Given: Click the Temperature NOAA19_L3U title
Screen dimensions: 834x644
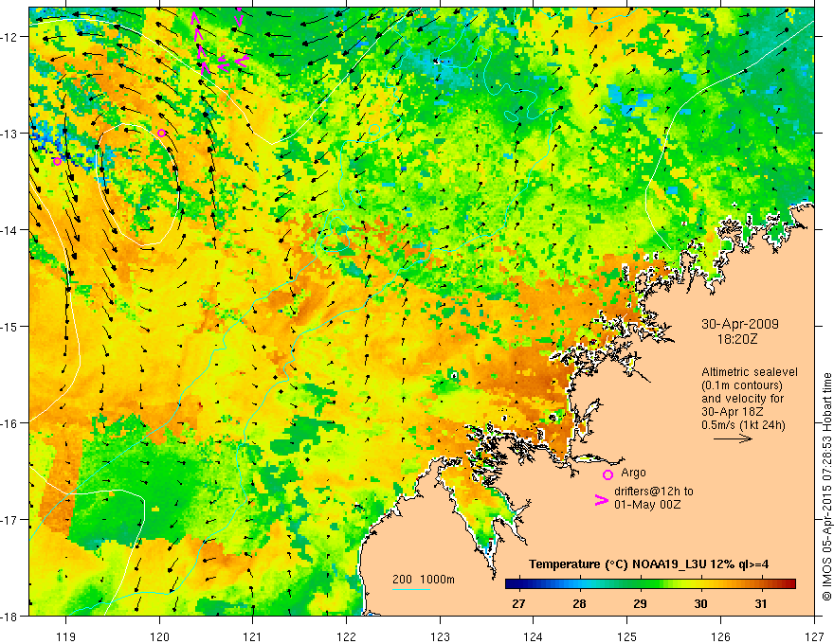Looking at the screenshot, I should click(x=648, y=563).
